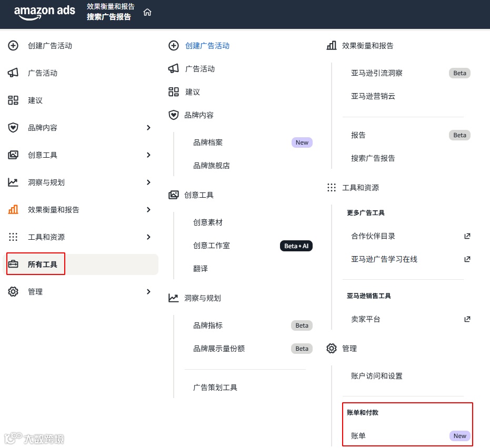Open 报告 link with Beta badge
The height and width of the screenshot is (448, 490).
(358, 135)
